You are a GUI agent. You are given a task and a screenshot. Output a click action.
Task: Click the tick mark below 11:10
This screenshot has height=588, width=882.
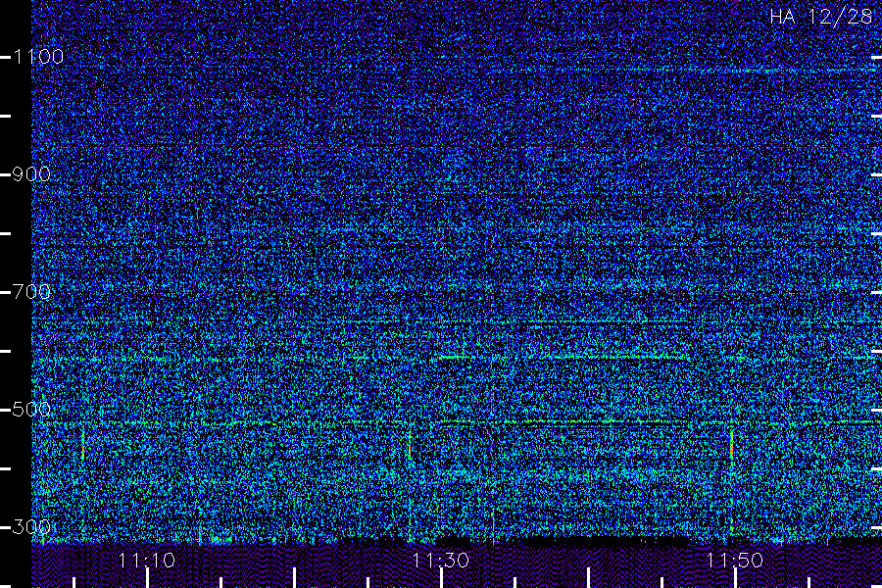147,578
